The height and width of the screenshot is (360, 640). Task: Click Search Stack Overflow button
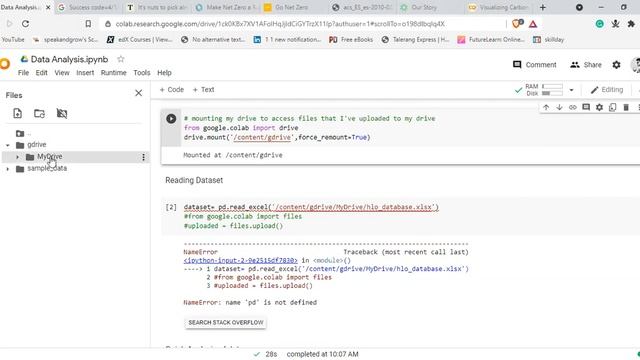226,322
